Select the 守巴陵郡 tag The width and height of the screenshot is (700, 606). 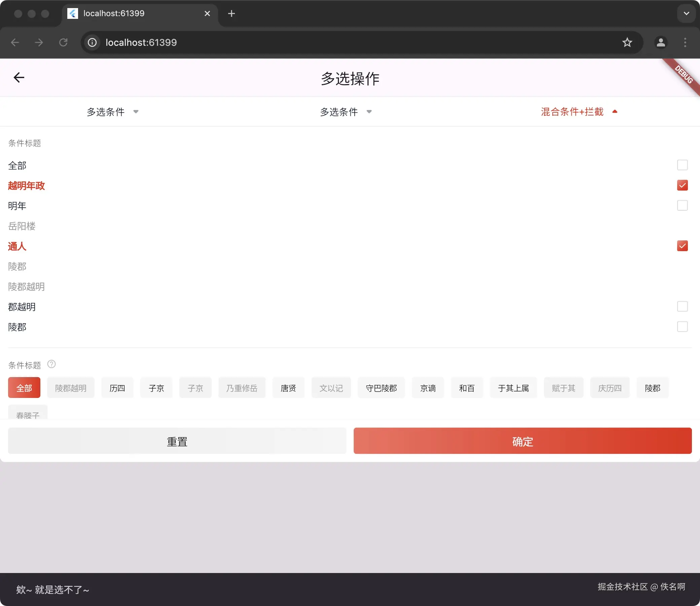point(381,388)
